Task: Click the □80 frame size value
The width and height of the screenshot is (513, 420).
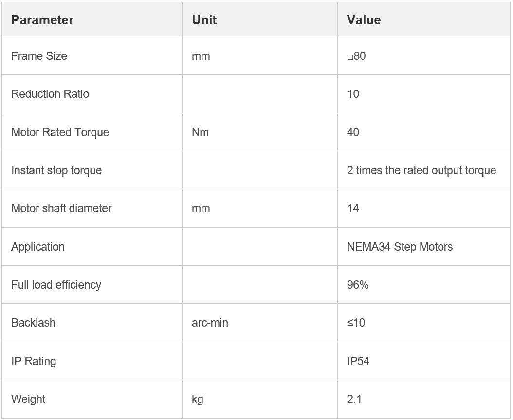Action: (x=356, y=56)
